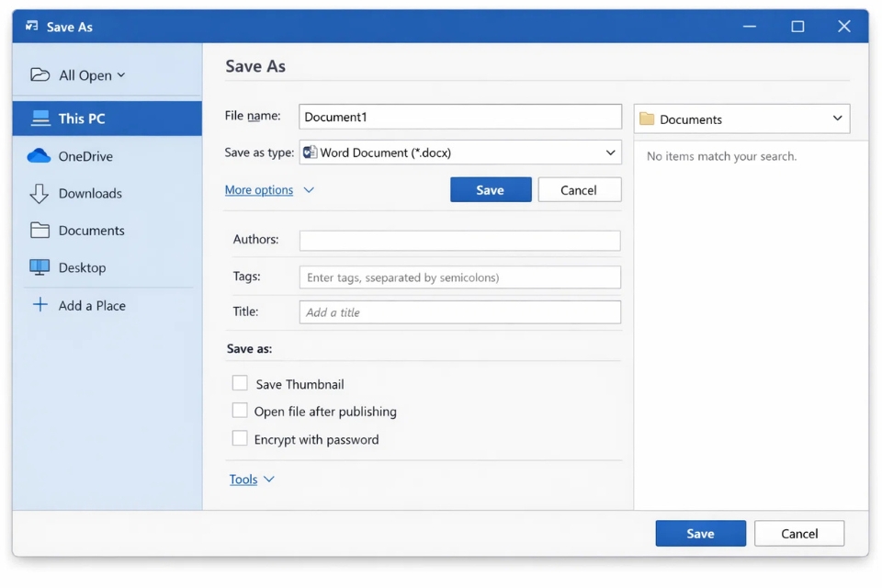Image resolution: width=882 pixels, height=588 pixels.
Task: Open the Documents folder in the sidebar
Action: pyautogui.click(x=39, y=230)
